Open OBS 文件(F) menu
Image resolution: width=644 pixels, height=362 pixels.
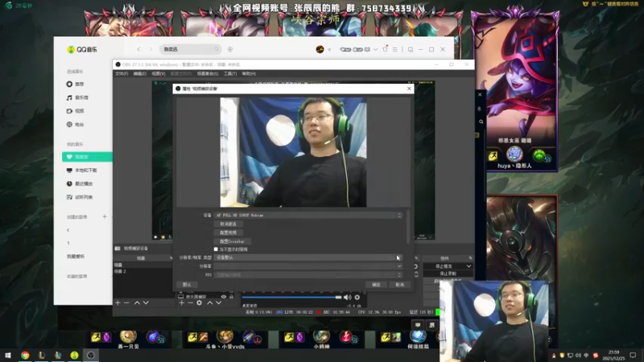pos(122,74)
